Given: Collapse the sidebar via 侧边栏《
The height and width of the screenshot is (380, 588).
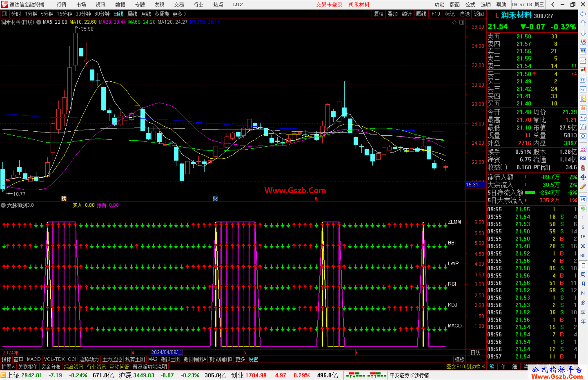Looking at the screenshot, I should point(476,367).
